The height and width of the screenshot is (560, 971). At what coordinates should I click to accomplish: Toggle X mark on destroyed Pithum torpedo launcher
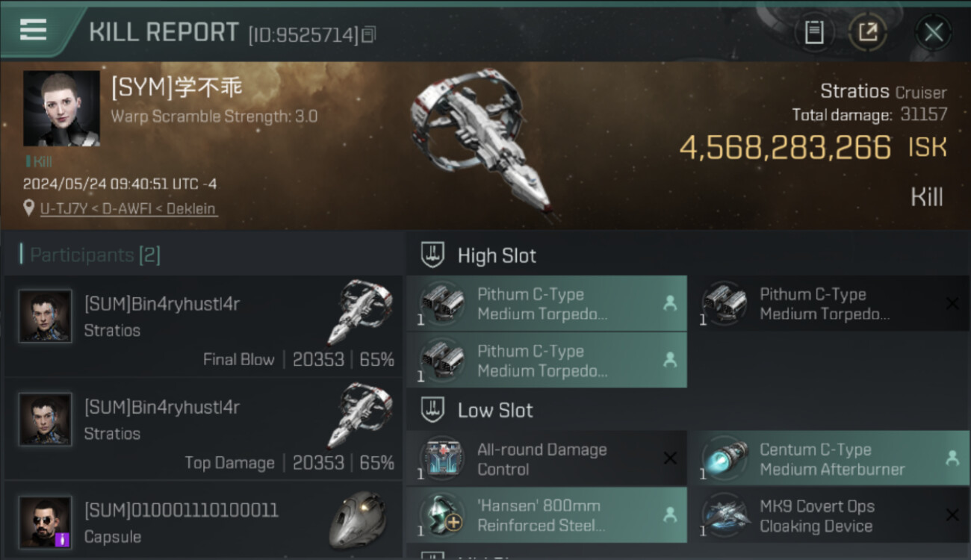952,303
